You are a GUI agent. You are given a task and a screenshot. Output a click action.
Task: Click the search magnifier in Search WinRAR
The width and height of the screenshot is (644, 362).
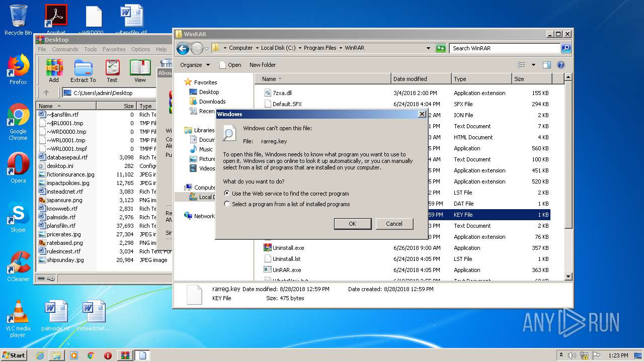566,48
